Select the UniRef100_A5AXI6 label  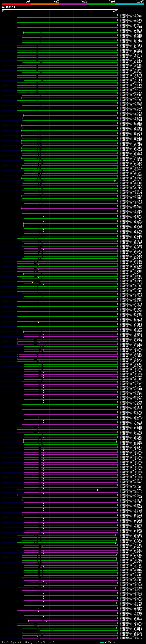(131, 55)
